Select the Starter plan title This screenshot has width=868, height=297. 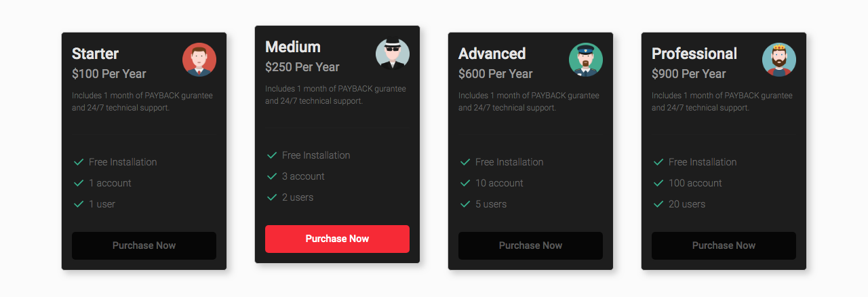click(x=96, y=54)
